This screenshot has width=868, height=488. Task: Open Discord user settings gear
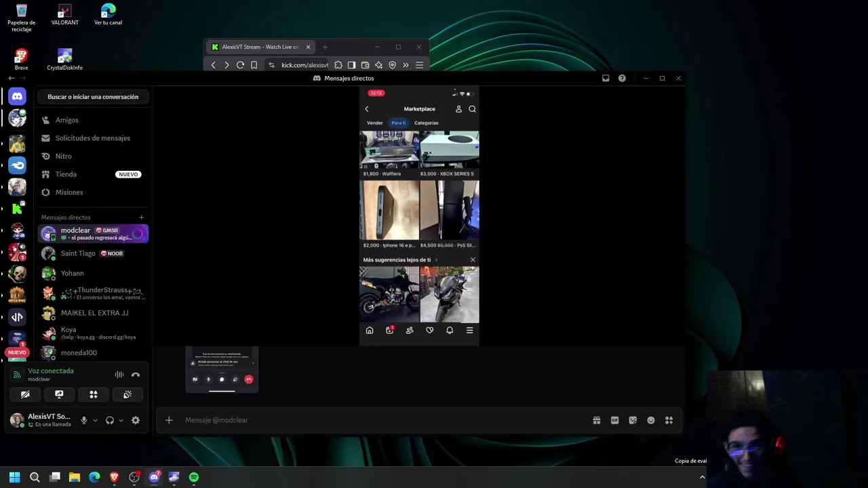click(136, 420)
